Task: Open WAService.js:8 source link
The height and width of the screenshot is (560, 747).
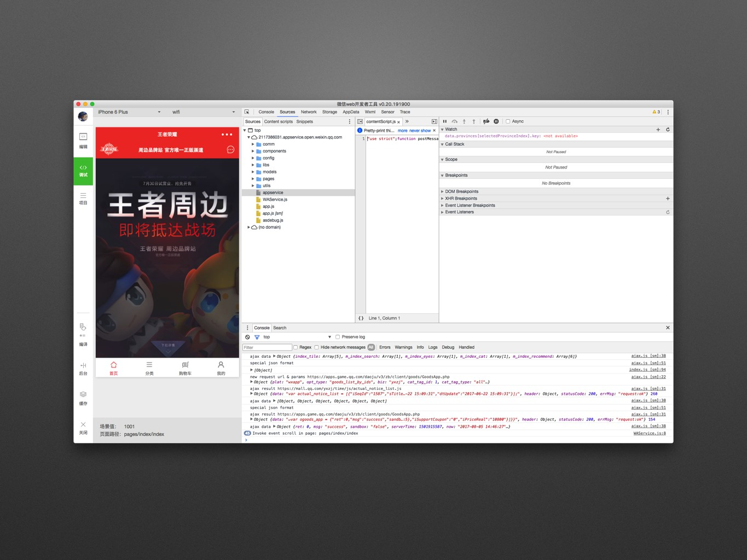Action: point(650,433)
